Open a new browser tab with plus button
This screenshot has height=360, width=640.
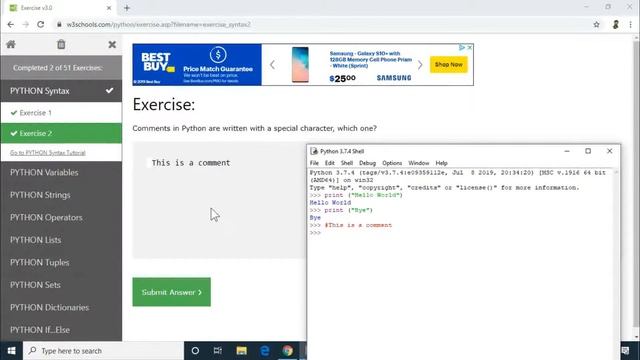127,8
